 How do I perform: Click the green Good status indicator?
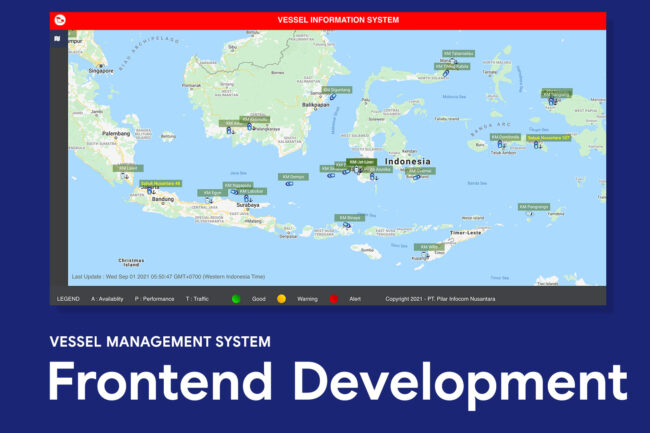pyautogui.click(x=236, y=298)
